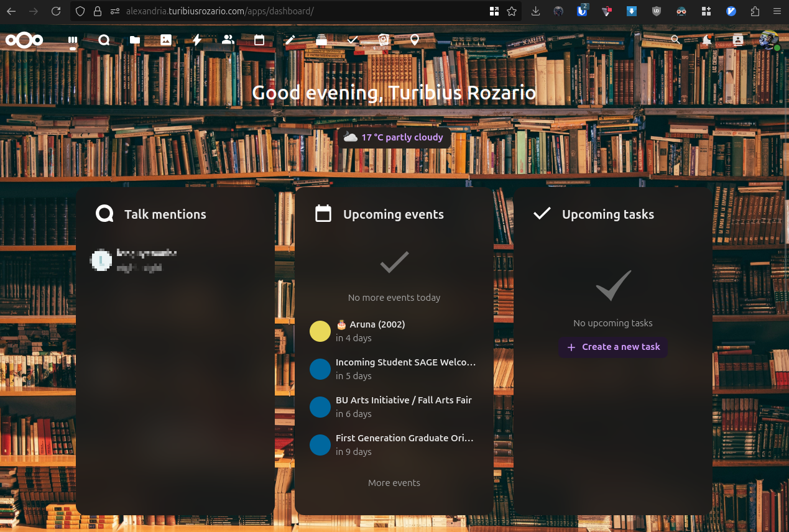The height and width of the screenshot is (532, 789).
Task: Click the Nextcloud logo to go home
Action: click(24, 40)
